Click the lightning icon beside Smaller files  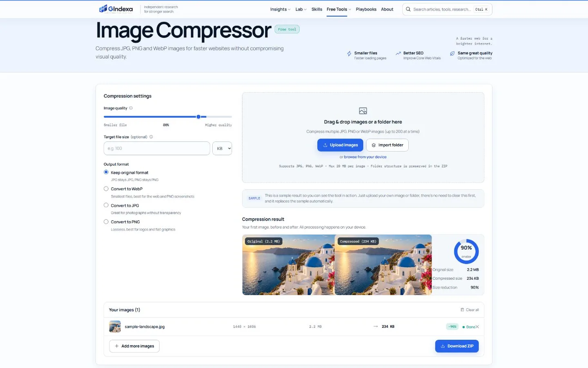click(349, 54)
